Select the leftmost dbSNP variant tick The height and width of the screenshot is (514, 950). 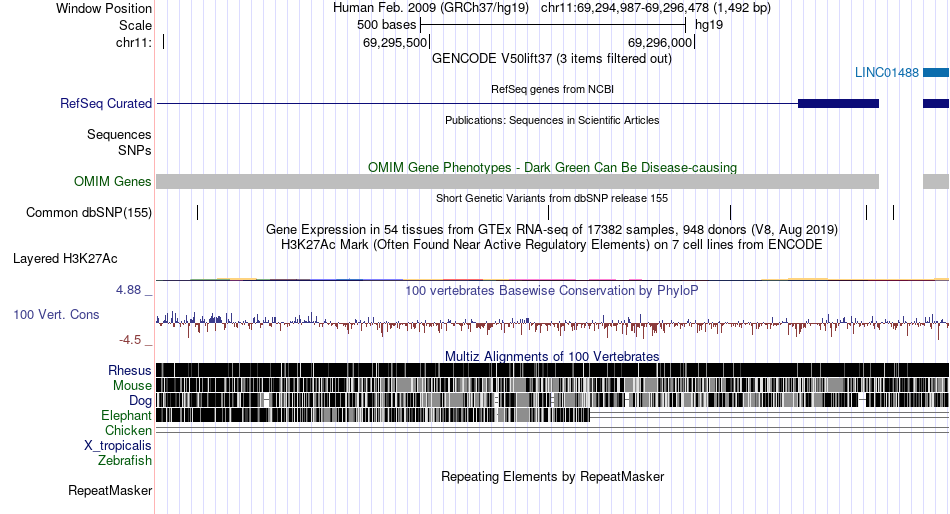click(198, 212)
